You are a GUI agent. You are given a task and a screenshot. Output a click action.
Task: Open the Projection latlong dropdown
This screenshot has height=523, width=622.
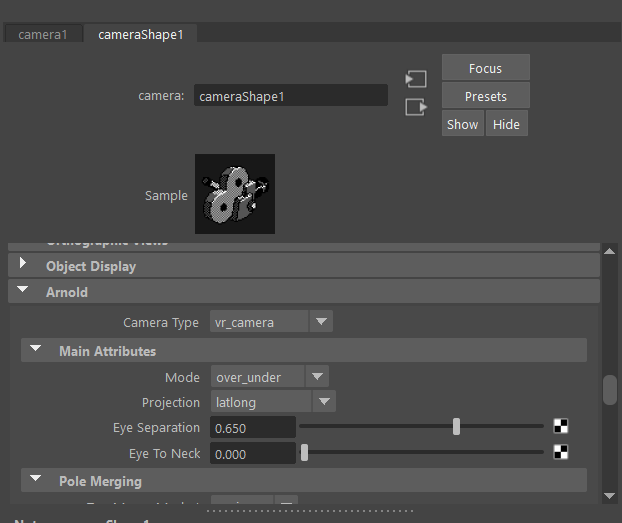pos(272,402)
